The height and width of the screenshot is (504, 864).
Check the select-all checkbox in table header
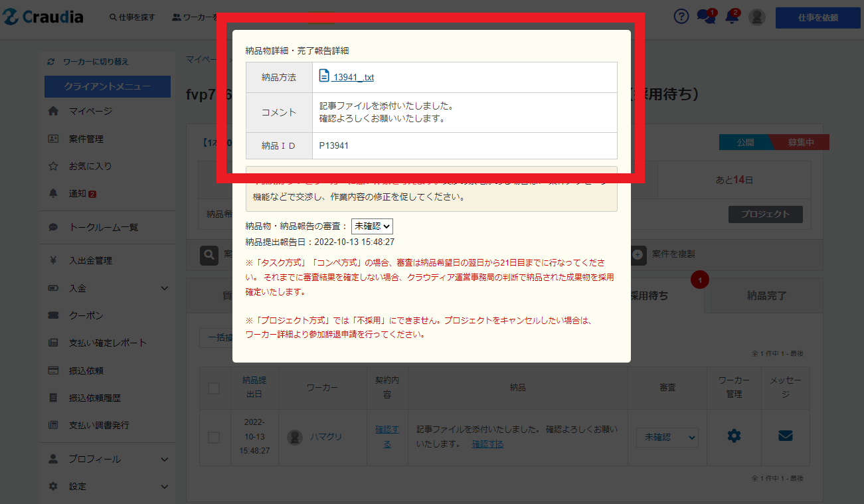tap(214, 388)
